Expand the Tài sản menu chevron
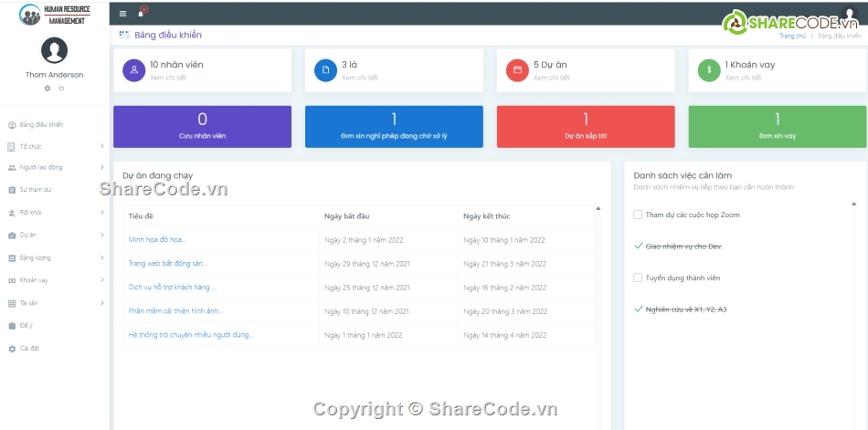 tap(101, 303)
